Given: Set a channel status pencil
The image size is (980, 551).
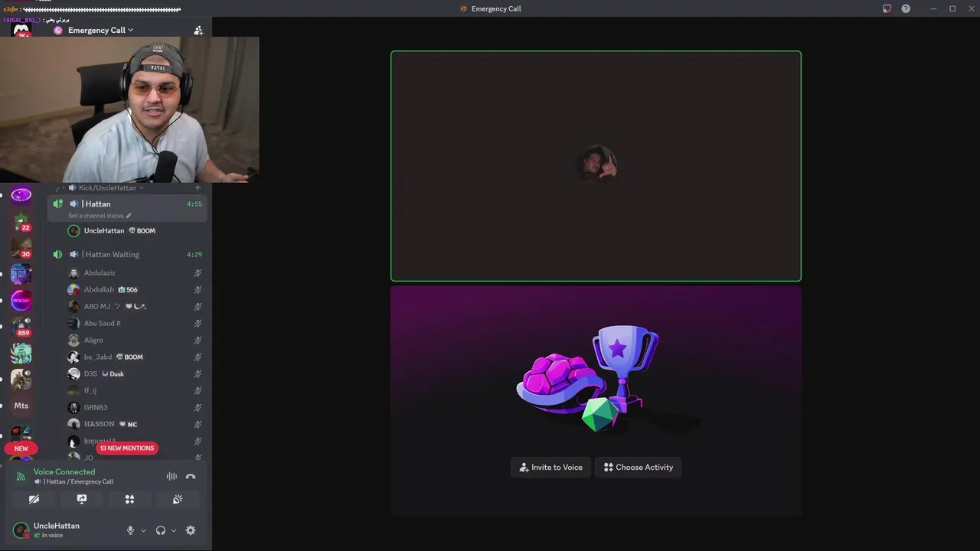Looking at the screenshot, I should tap(129, 216).
